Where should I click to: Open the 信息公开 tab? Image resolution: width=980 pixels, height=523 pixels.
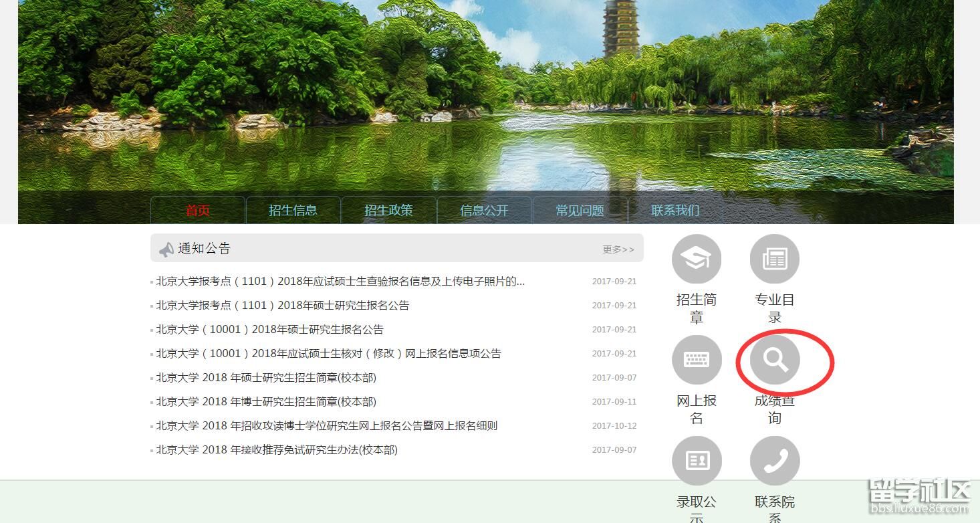[x=484, y=211]
